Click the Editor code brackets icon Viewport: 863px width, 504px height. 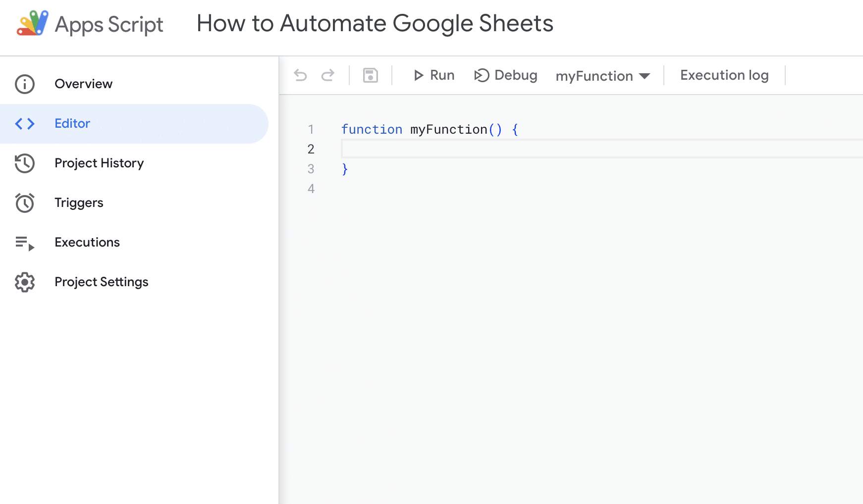pyautogui.click(x=25, y=124)
